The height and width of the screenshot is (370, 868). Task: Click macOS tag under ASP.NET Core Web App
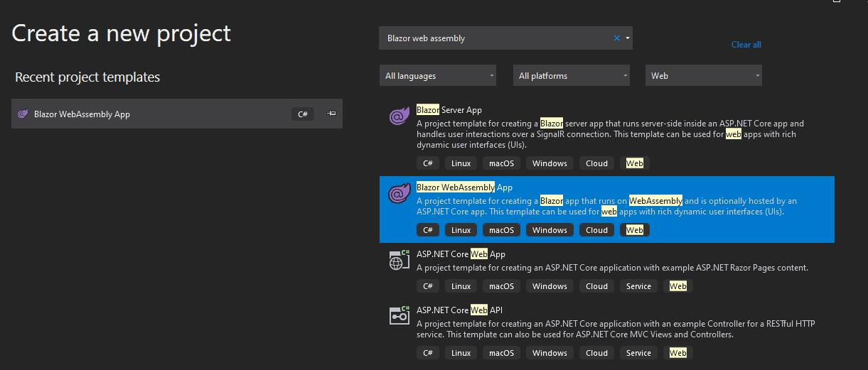[501, 286]
